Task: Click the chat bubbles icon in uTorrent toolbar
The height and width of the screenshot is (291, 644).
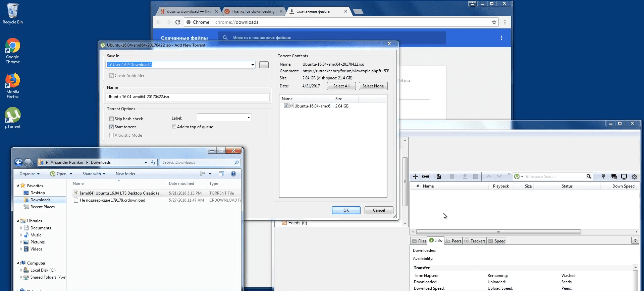Action: pyautogui.click(x=614, y=176)
